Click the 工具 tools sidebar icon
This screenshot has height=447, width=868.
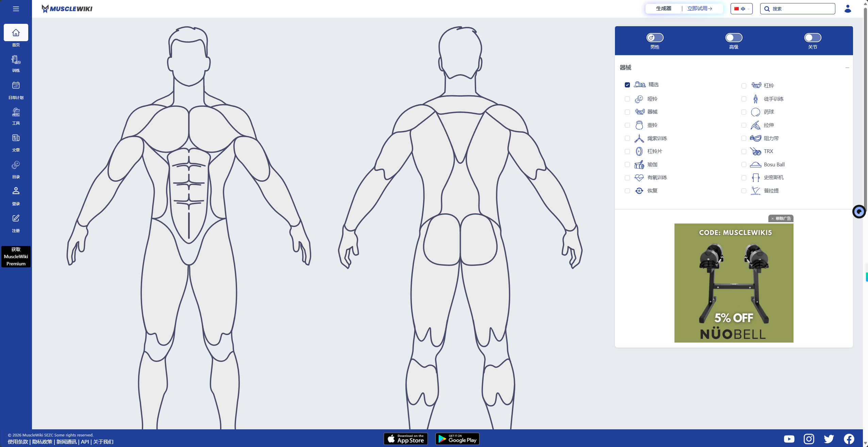[x=16, y=112]
